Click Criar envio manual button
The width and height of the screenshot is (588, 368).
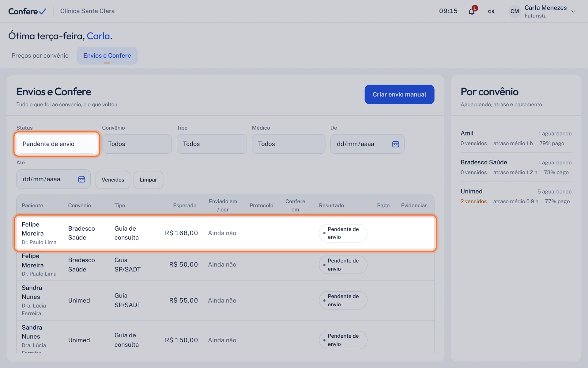(x=399, y=94)
